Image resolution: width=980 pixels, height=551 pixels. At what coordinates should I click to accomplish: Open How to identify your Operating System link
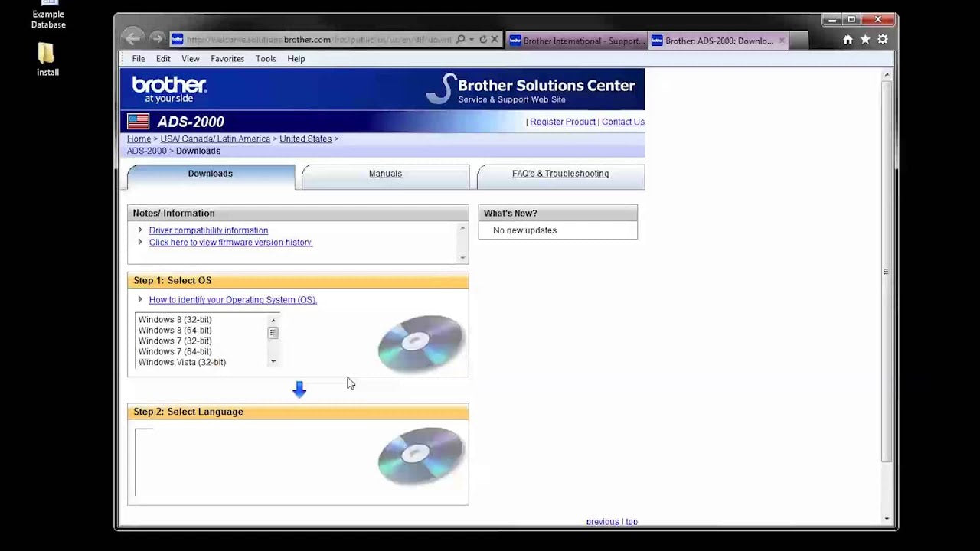coord(233,300)
